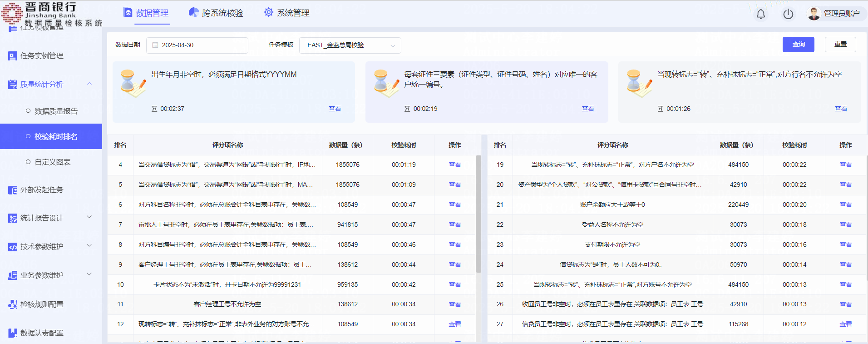
Task: Click the 数据日期 input showing 2025-04-30
Action: 197,45
